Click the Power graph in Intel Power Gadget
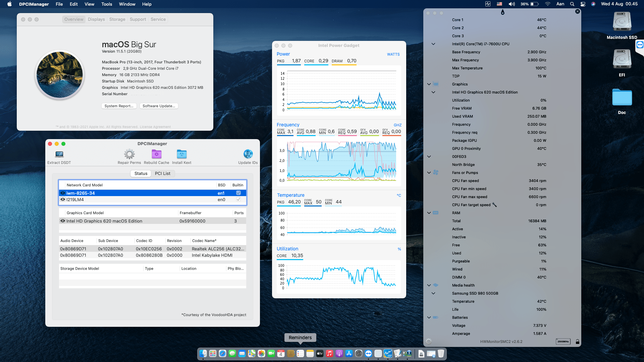This screenshot has height=362, width=644. [x=339, y=91]
